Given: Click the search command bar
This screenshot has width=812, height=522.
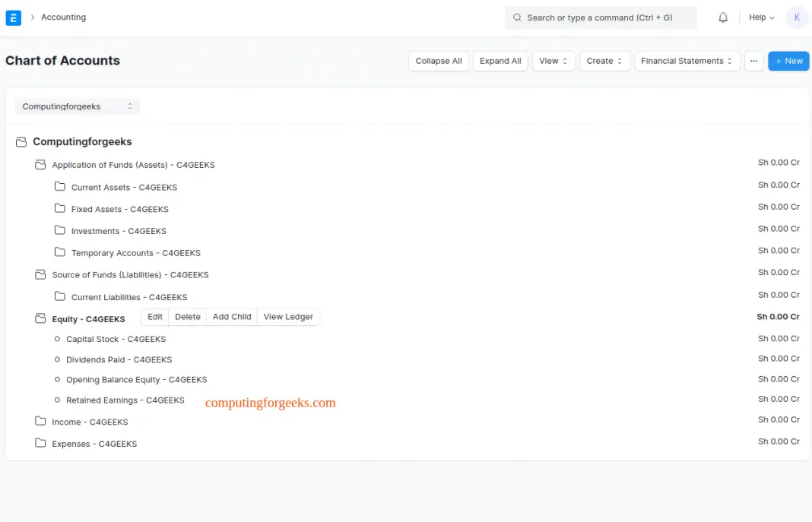Looking at the screenshot, I should coord(601,17).
